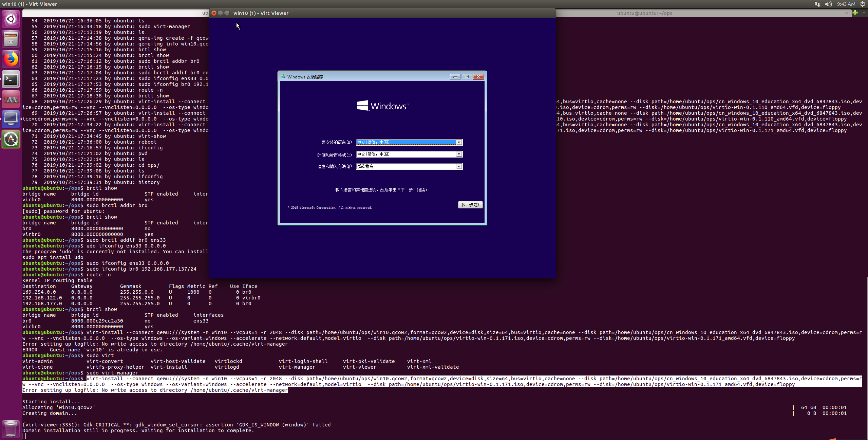Click the volume indicator in the top panel

point(828,4)
